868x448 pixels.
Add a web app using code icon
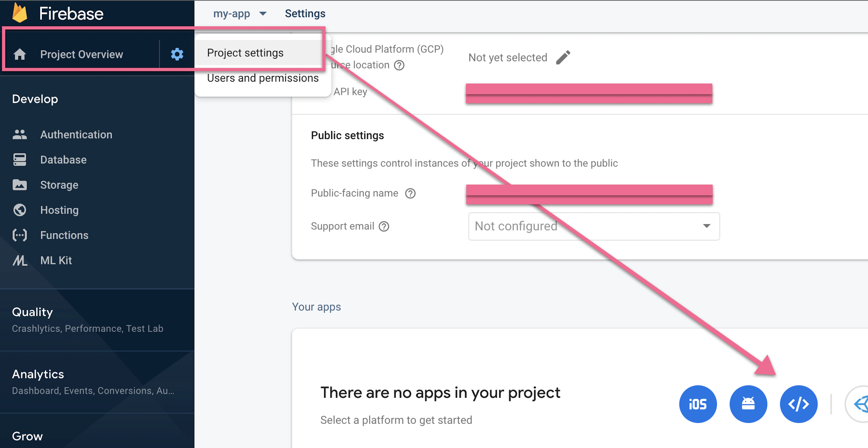[798, 404]
